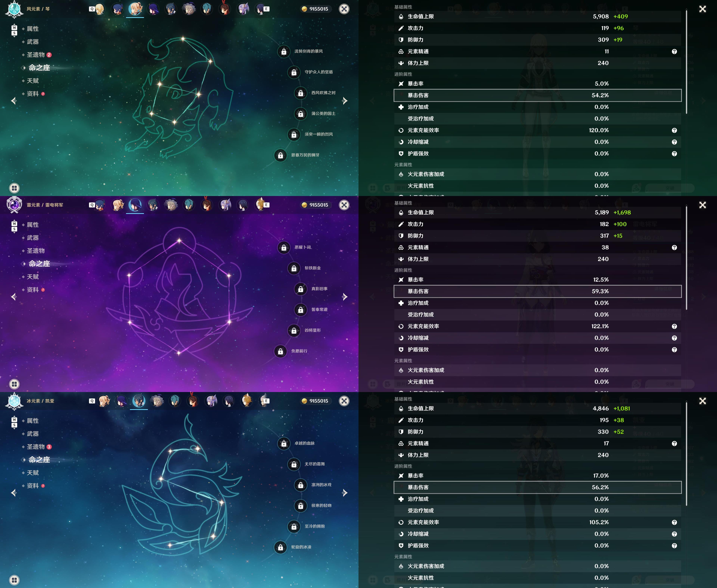Open the 须臾一瞬的烈风 locked node
The image size is (717, 588).
(x=294, y=134)
